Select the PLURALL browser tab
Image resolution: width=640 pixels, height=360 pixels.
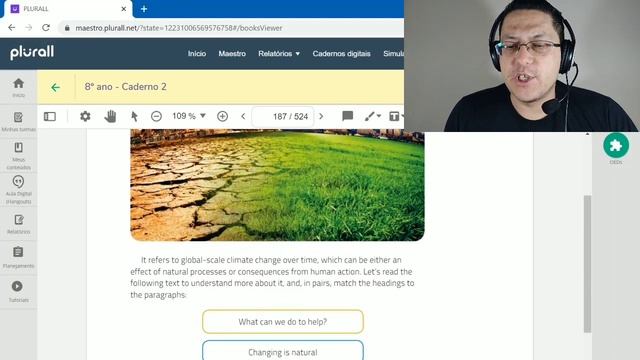tap(68, 9)
